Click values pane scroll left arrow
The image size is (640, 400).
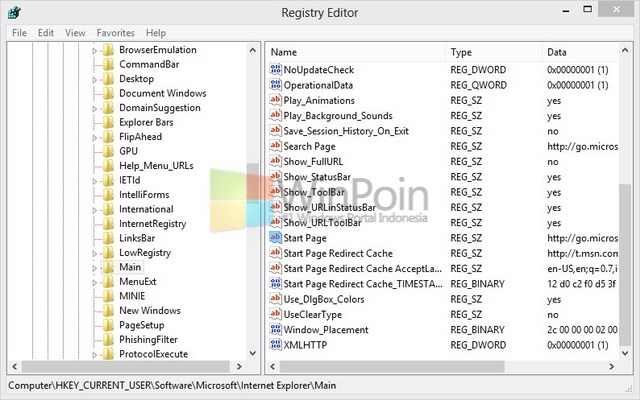coord(273,367)
